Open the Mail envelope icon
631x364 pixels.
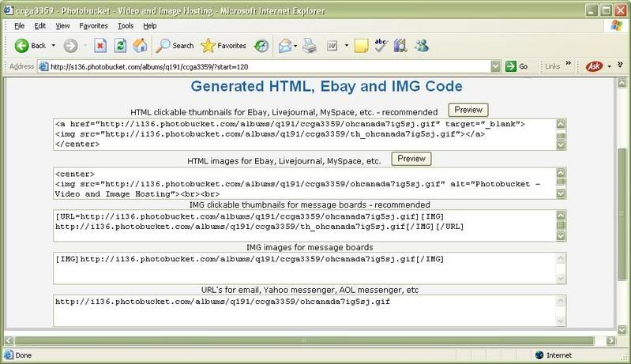pos(284,46)
